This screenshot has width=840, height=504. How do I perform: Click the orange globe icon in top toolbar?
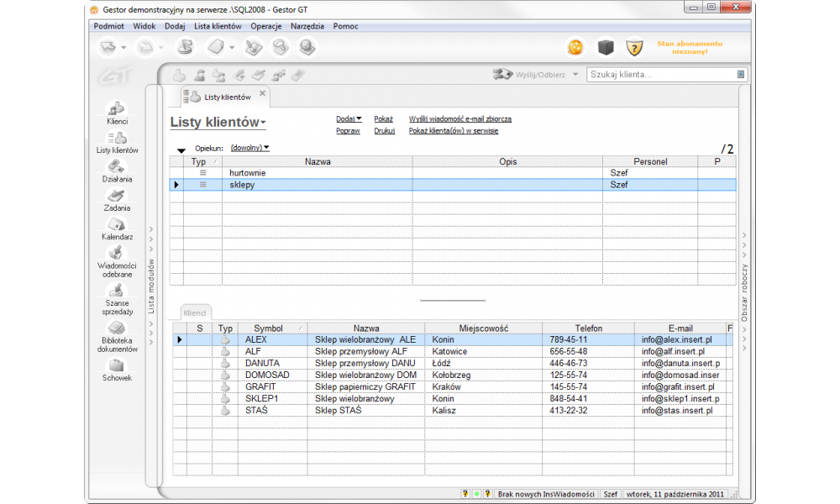point(575,48)
